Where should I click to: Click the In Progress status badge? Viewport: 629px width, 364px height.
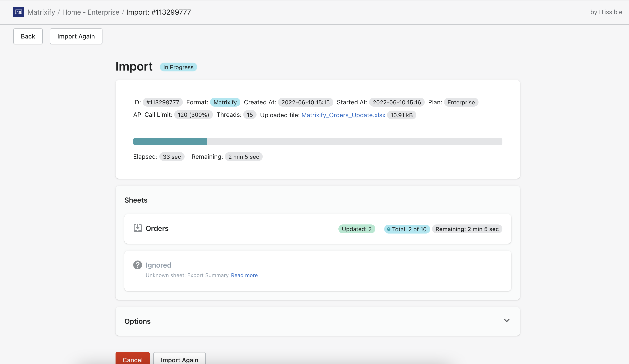(x=178, y=67)
